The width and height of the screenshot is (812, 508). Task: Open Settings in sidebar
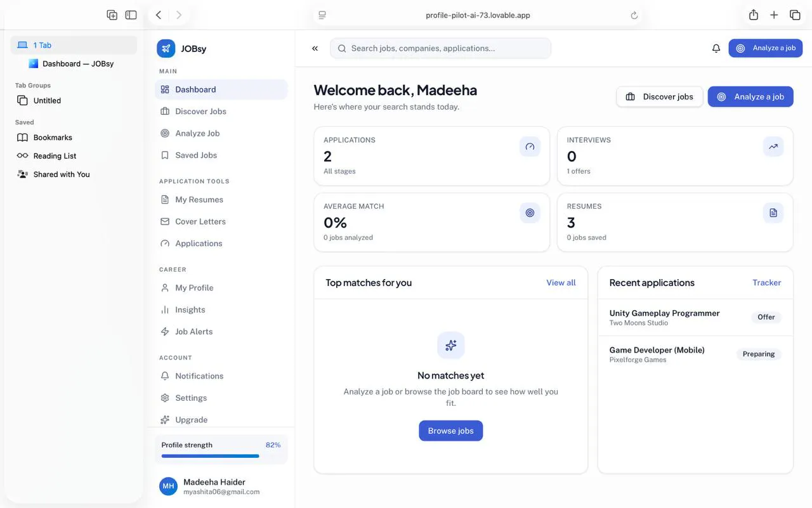pyautogui.click(x=221, y=398)
